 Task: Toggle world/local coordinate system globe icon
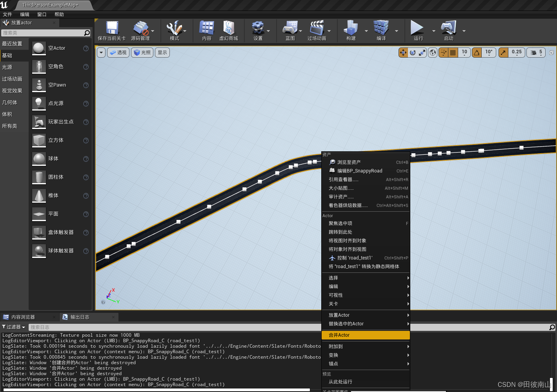(433, 53)
